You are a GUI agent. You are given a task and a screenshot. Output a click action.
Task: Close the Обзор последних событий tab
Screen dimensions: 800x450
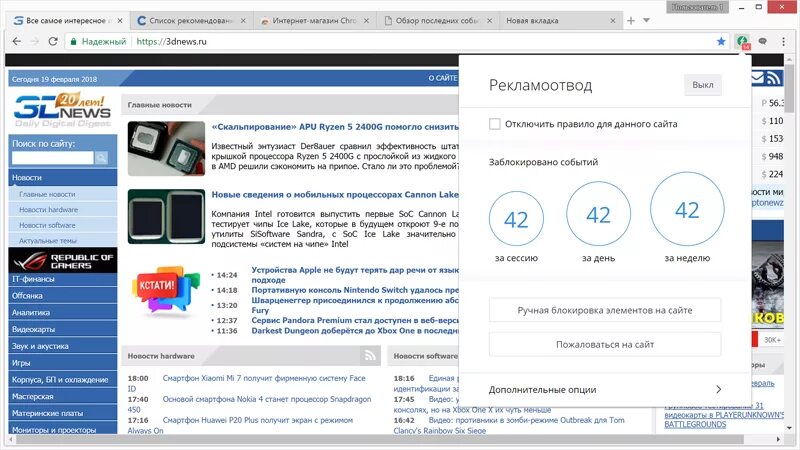tap(489, 20)
